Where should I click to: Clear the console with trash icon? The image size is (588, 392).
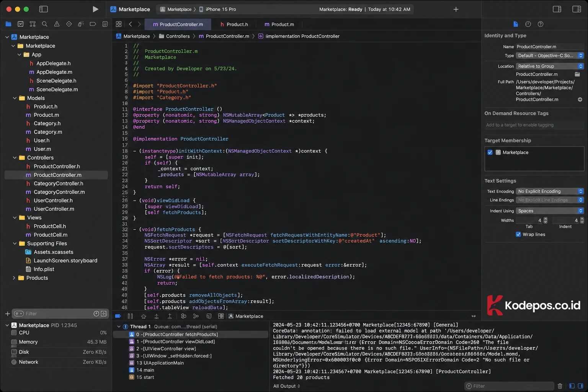560,386
